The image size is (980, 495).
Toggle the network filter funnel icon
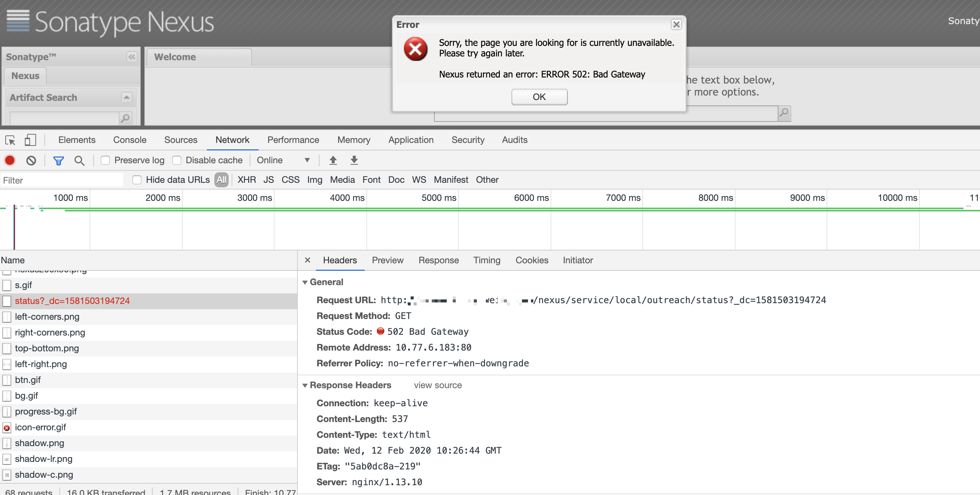pos(58,161)
